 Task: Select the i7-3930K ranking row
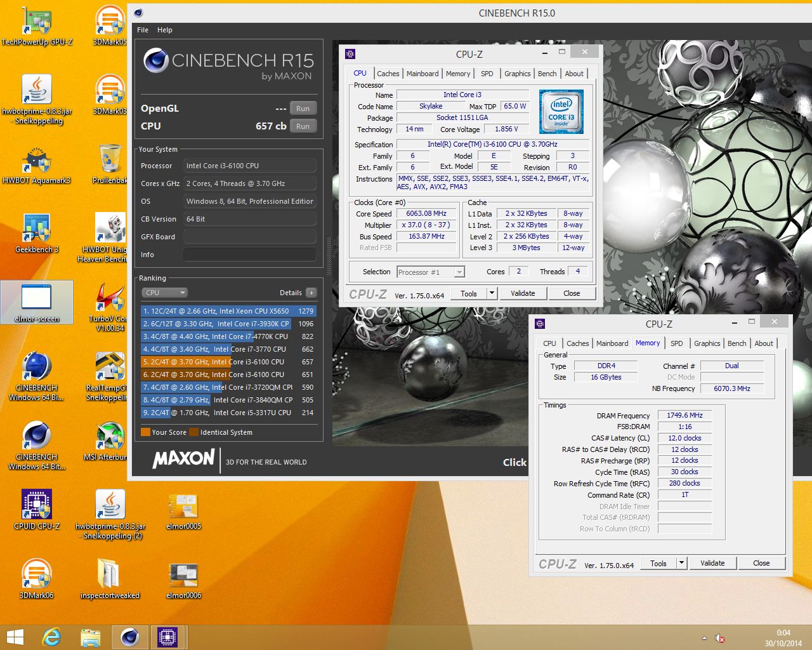pyautogui.click(x=228, y=324)
